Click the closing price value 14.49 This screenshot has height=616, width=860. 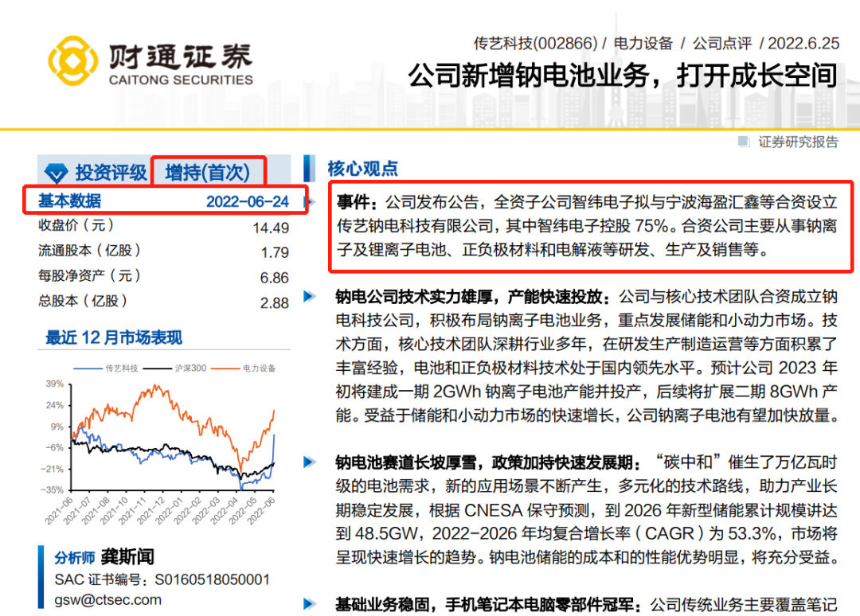pyautogui.click(x=271, y=228)
